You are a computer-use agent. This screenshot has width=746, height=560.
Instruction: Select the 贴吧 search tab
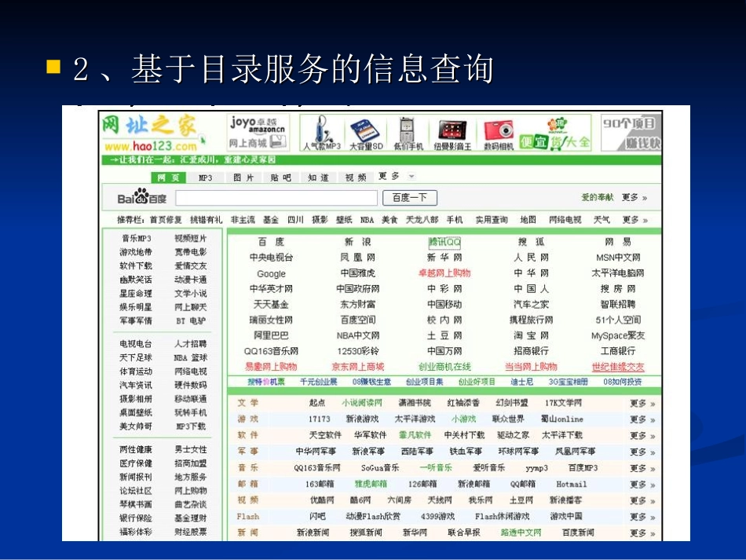280,178
